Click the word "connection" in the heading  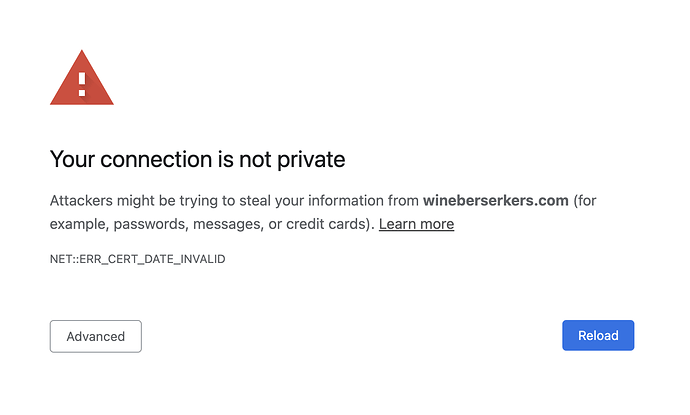[x=156, y=159]
